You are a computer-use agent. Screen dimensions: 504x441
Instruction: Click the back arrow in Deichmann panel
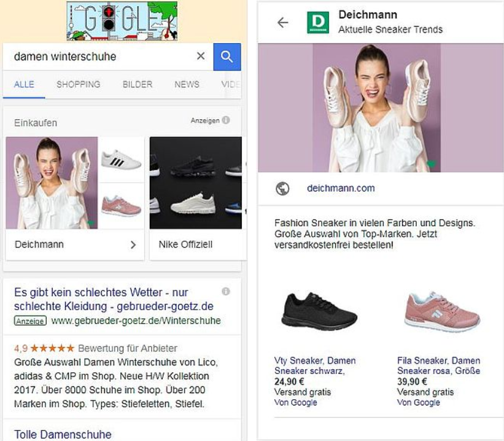pyautogui.click(x=283, y=23)
